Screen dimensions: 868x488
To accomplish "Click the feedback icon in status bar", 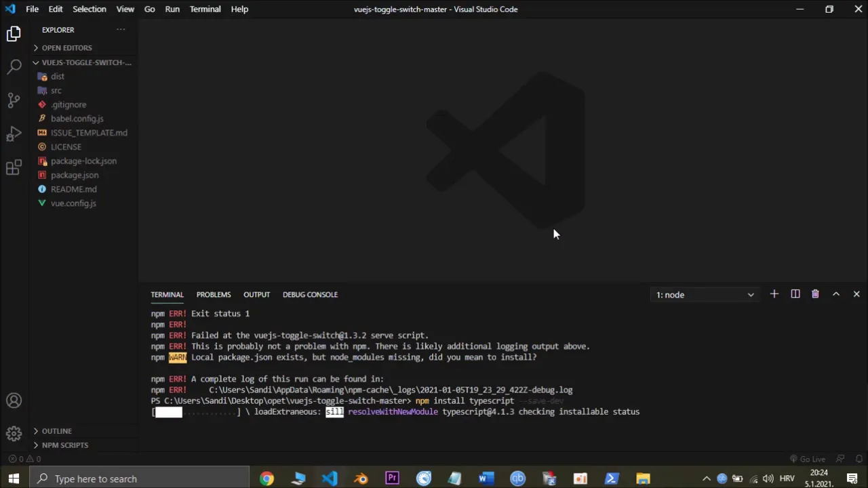I will [840, 459].
